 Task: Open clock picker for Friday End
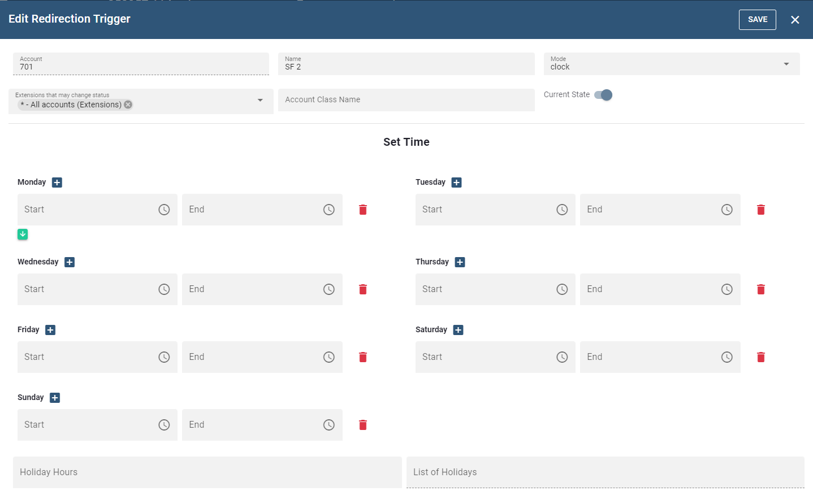(329, 357)
